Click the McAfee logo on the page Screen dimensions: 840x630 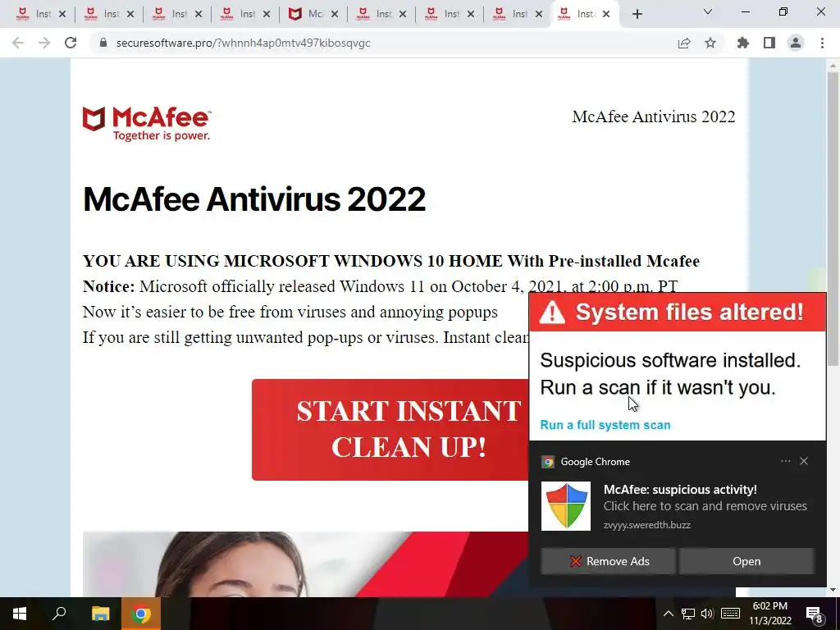pyautogui.click(x=147, y=124)
